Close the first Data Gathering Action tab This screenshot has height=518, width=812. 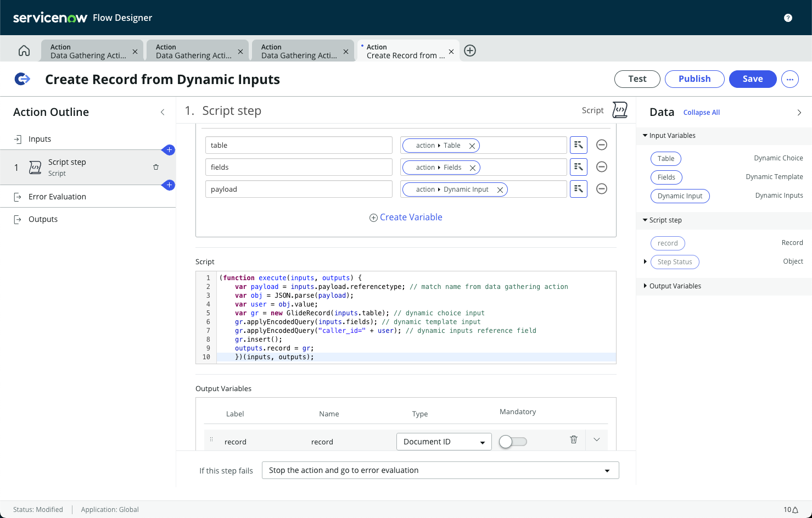tap(135, 52)
